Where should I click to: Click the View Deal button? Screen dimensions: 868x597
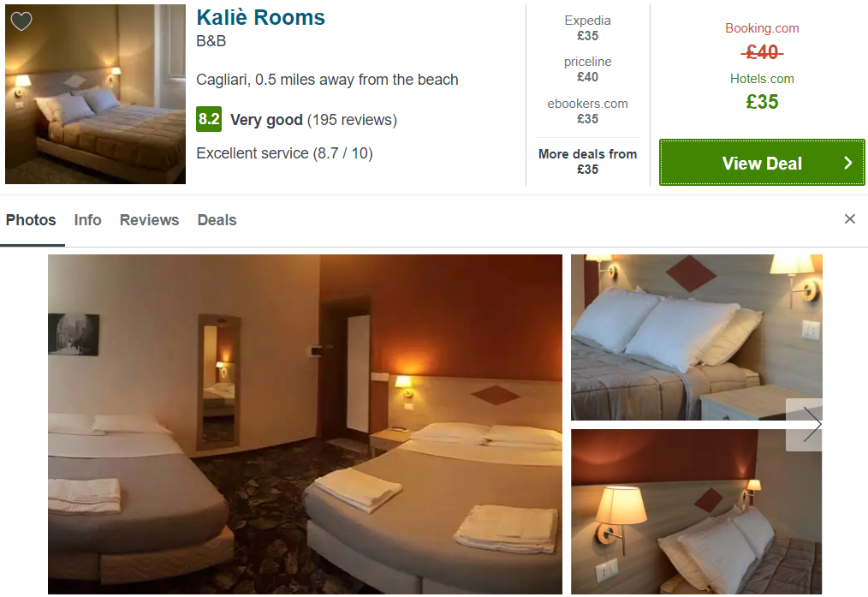coord(762,162)
